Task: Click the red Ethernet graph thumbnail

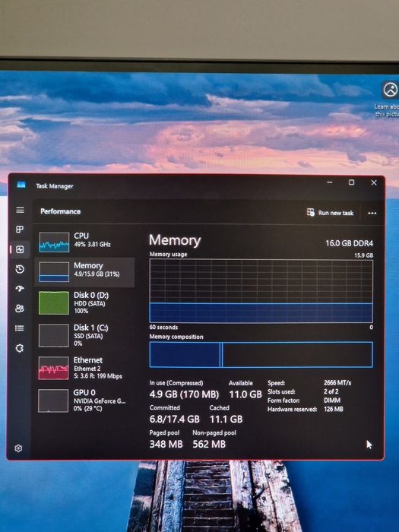Action: click(53, 368)
